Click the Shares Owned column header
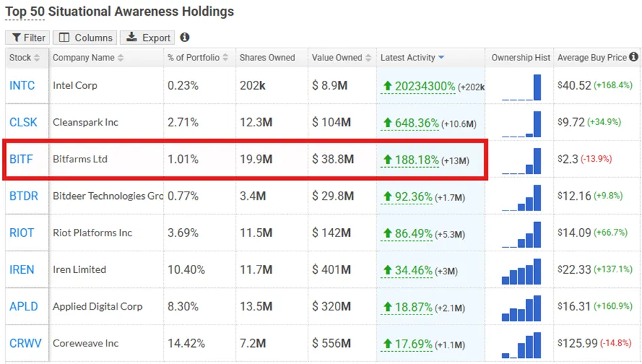642x364 pixels. pos(267,58)
